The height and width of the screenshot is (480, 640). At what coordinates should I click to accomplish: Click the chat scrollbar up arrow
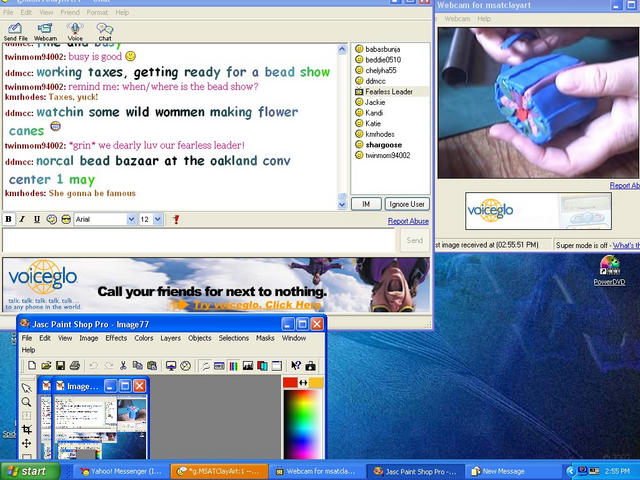(x=342, y=49)
